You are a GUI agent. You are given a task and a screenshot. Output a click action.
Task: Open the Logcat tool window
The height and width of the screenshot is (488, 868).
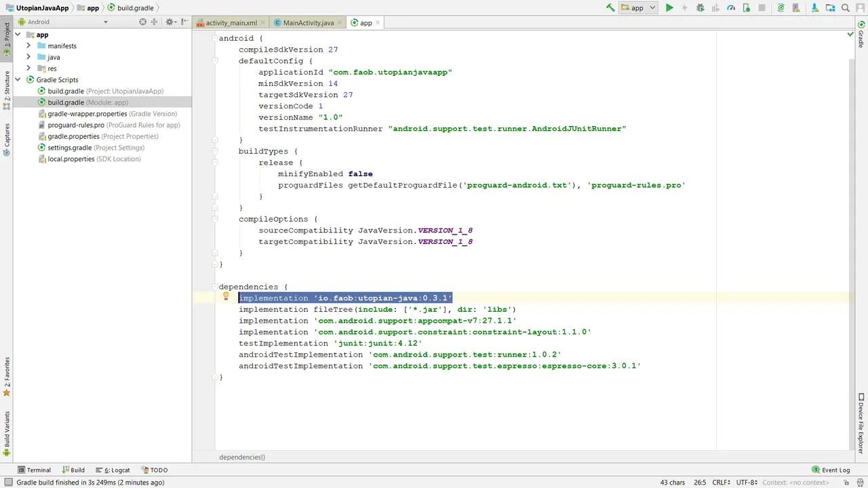tap(113, 470)
